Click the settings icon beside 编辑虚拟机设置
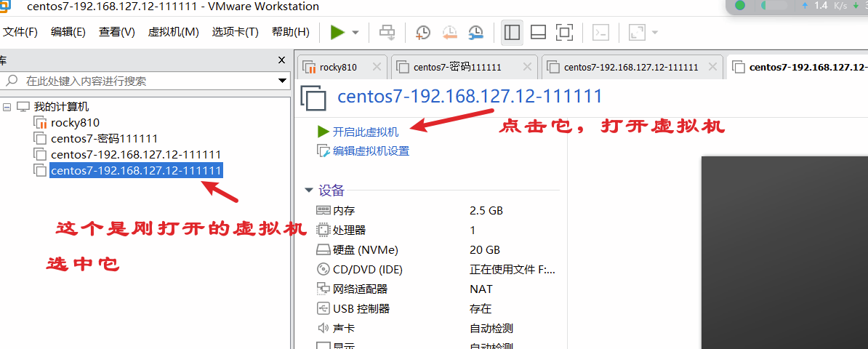Screen dimensions: 868x349 [324, 151]
